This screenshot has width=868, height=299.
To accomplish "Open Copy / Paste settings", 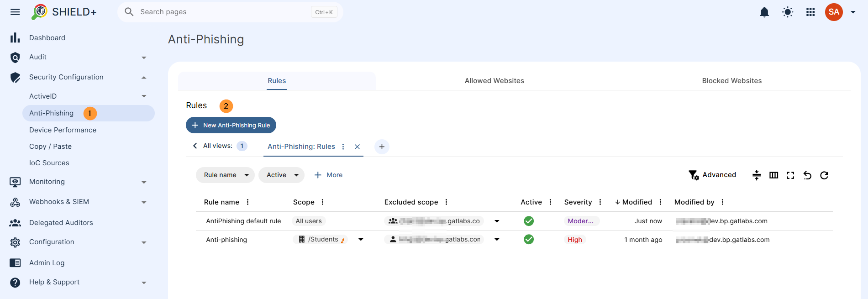I will tap(50, 147).
